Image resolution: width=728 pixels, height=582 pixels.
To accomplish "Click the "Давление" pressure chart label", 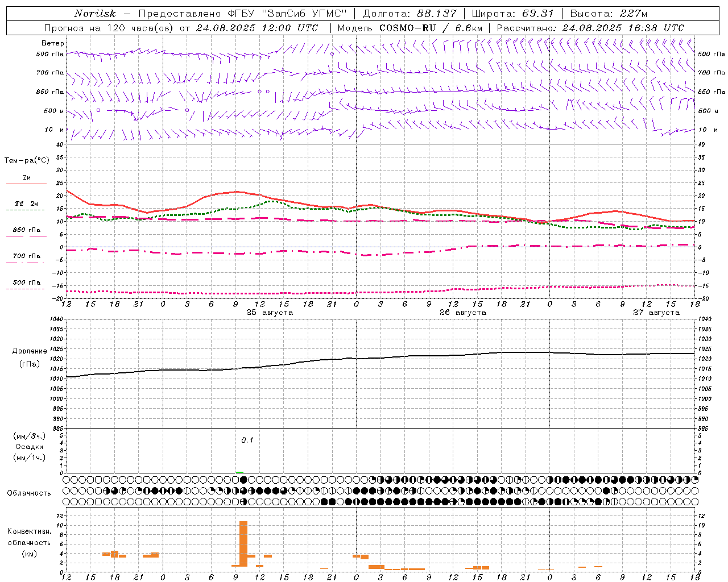I will coord(29,351).
